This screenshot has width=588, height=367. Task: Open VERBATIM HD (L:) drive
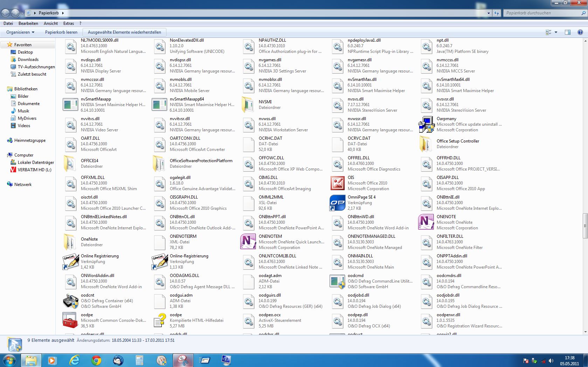(x=34, y=170)
